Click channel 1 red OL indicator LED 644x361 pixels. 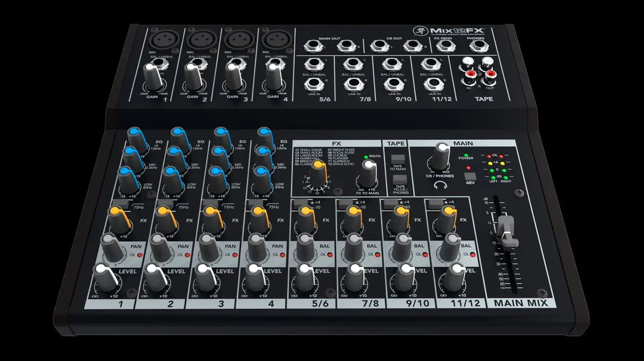pyautogui.click(x=139, y=256)
